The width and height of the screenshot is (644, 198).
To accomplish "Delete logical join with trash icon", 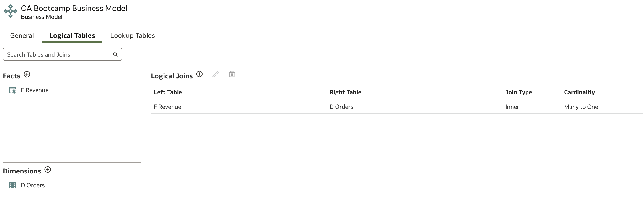I will point(232,74).
